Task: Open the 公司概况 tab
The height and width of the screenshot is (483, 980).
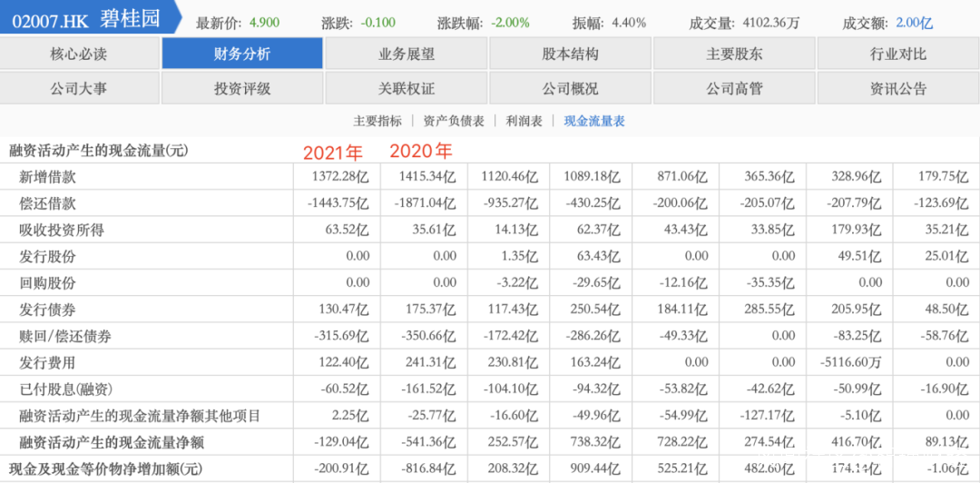Action: (x=570, y=88)
